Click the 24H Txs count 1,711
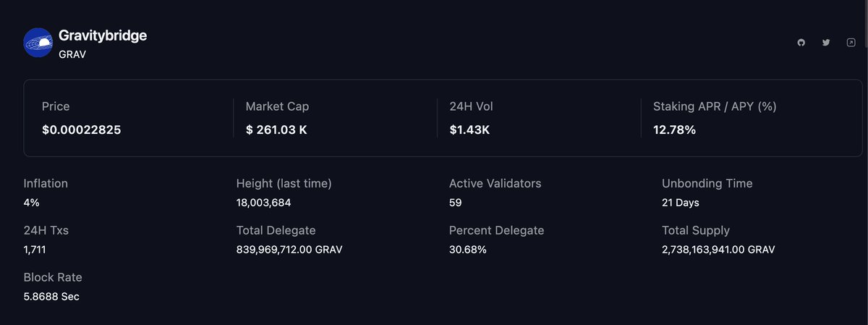The width and height of the screenshot is (868, 325). click(35, 250)
